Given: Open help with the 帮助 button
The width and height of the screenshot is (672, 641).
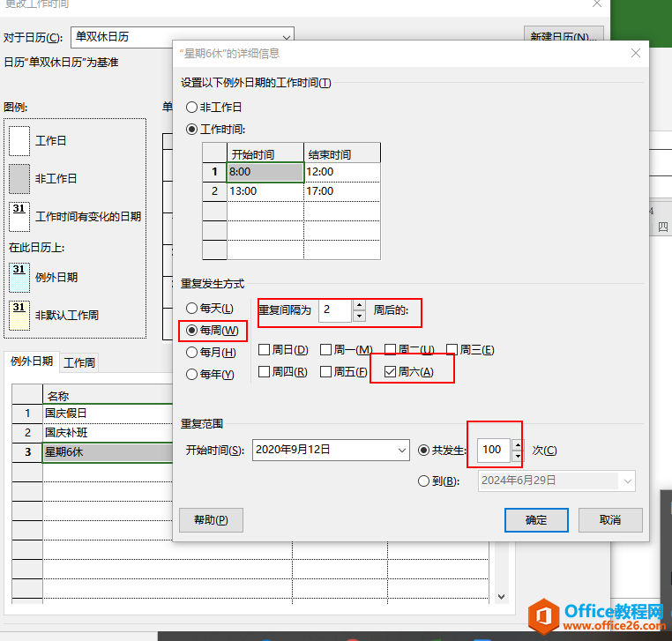Looking at the screenshot, I should pos(211,520).
